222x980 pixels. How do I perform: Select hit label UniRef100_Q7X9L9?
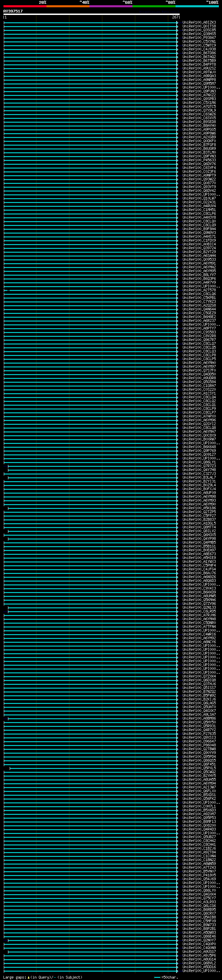click(199, 110)
